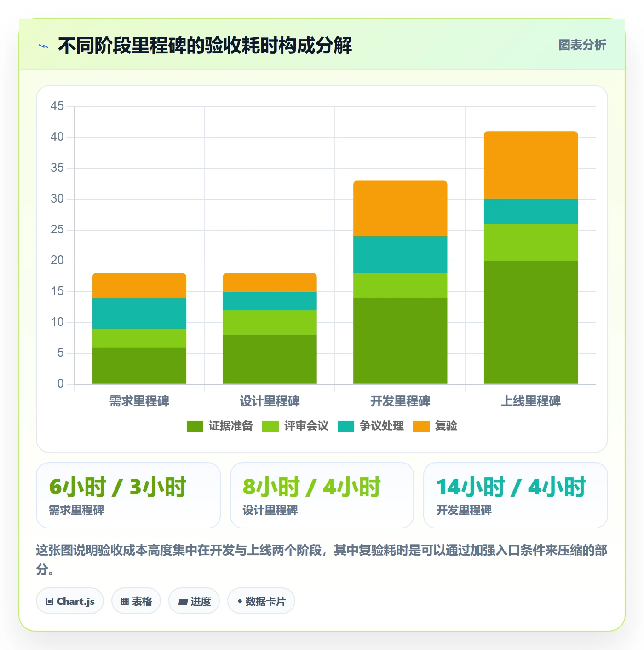Click the 需求里程碑 x-axis label

(139, 401)
